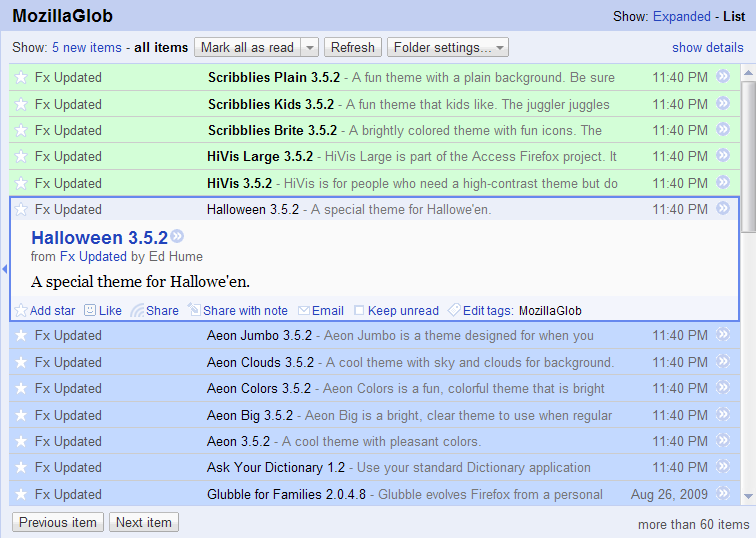Open Glubble for Families 2.0.4.8 entry
This screenshot has width=756, height=538.
pyautogui.click(x=375, y=494)
